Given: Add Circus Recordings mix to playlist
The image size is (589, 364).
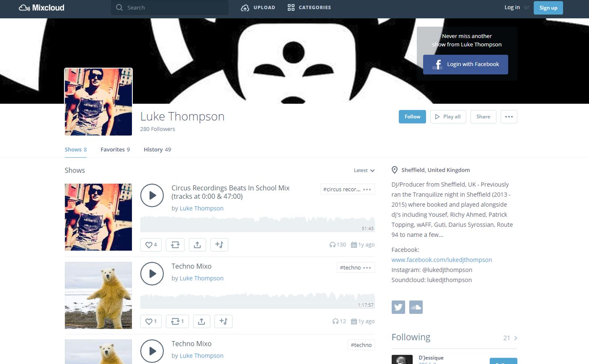Looking at the screenshot, I should click(219, 245).
